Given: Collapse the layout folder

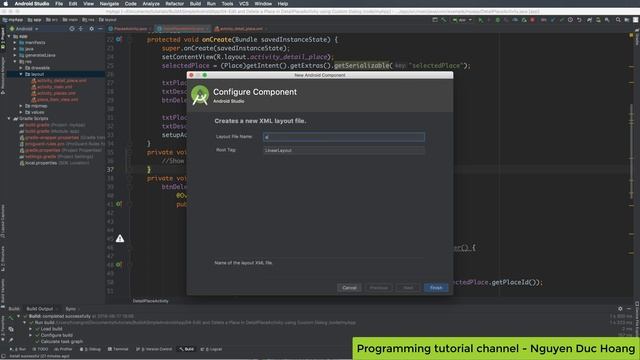Looking at the screenshot, I should pos(21,74).
